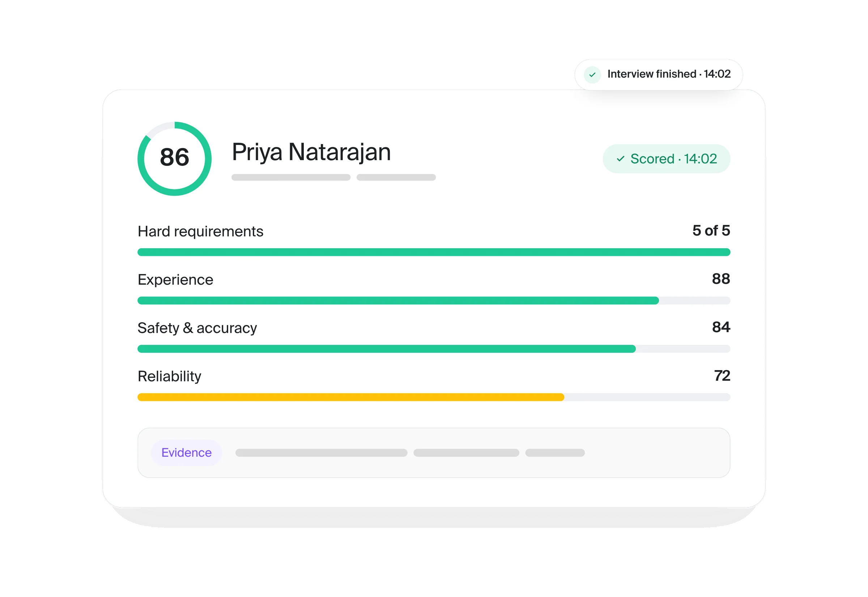Click the 5 of 5 value

[x=711, y=230]
